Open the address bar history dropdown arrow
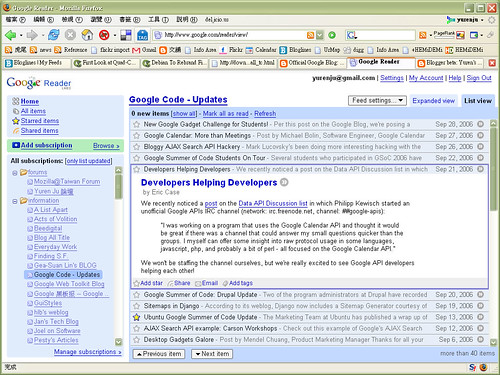Viewport: 500px width, 375px height. (x=320, y=35)
